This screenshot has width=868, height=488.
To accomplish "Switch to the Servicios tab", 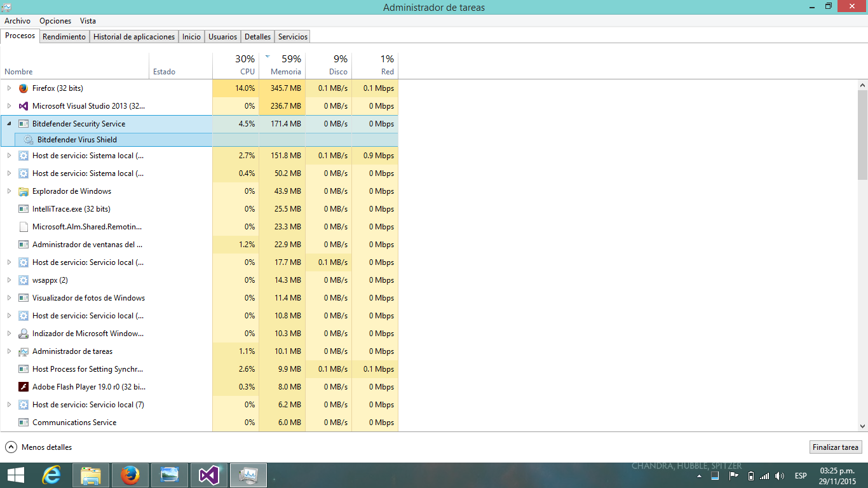I will [x=292, y=37].
